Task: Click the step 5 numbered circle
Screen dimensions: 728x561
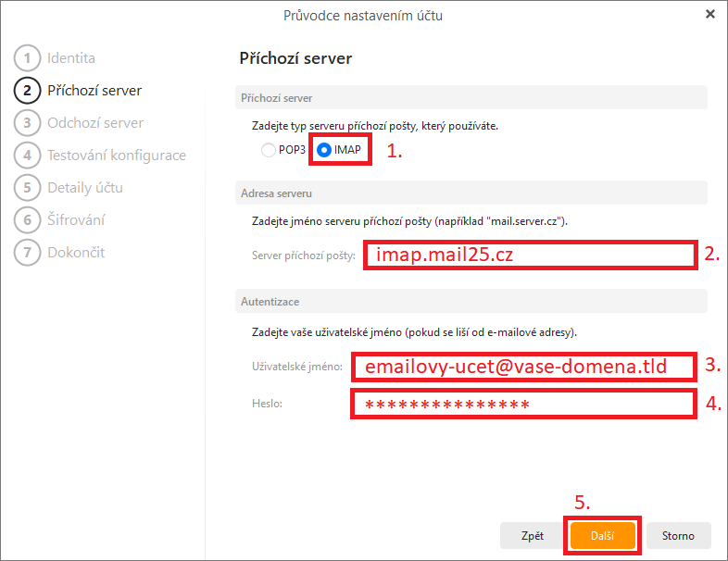Action: [x=28, y=188]
